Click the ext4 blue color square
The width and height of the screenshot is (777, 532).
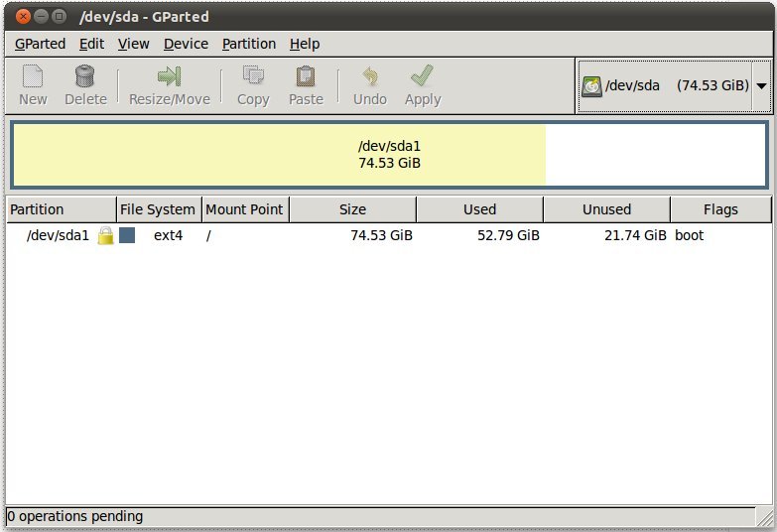[127, 235]
